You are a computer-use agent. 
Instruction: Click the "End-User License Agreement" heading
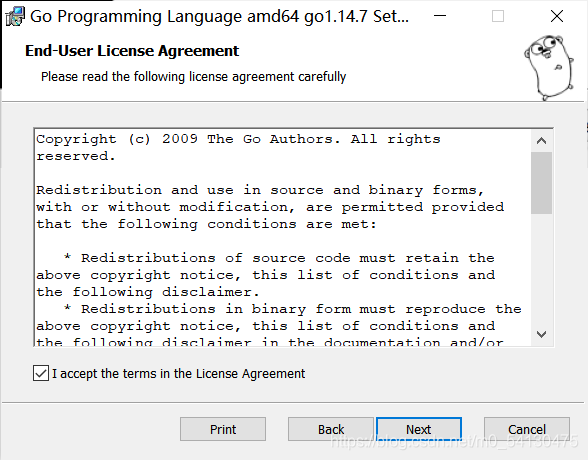pos(132,51)
